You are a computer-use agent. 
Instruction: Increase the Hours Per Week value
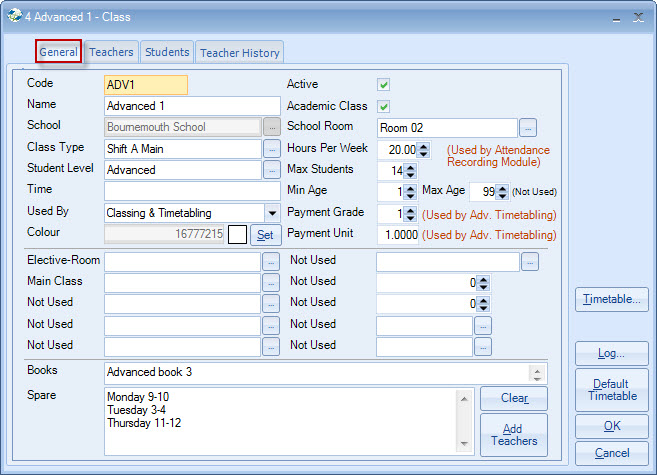[424, 145]
